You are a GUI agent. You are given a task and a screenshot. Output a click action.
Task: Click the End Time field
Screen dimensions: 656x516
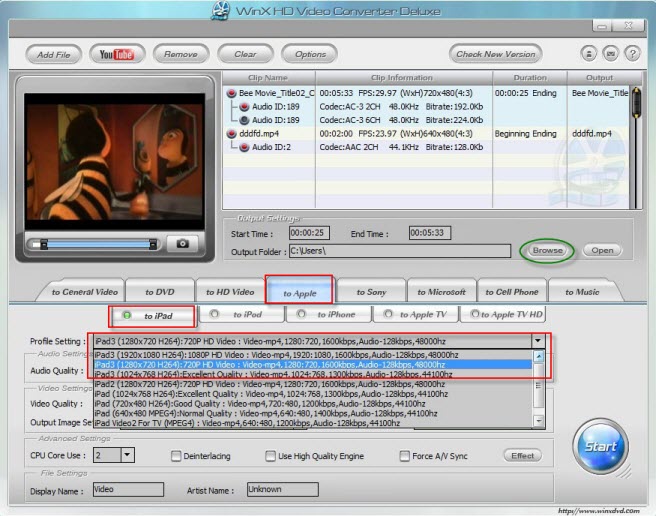pos(430,233)
